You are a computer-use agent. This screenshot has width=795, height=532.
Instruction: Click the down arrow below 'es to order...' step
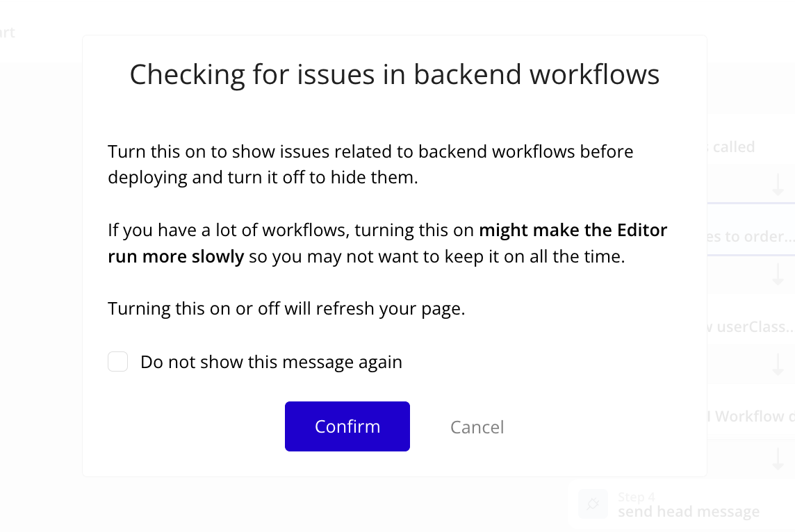tap(778, 274)
